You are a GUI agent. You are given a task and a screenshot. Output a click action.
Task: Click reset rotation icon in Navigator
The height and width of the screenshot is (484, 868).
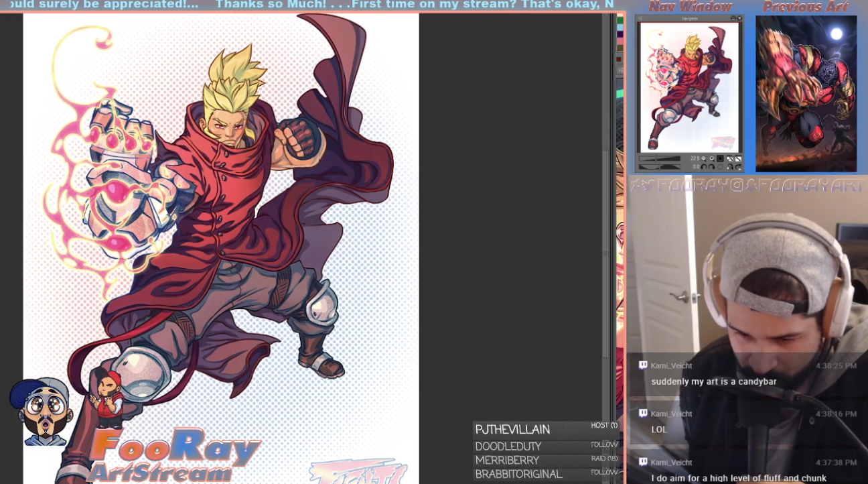720,167
